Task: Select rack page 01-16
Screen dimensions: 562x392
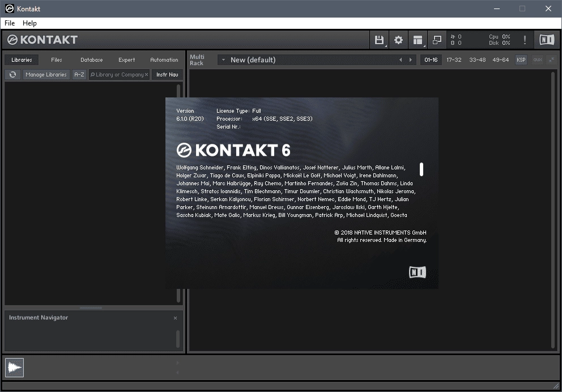Action: (431, 60)
